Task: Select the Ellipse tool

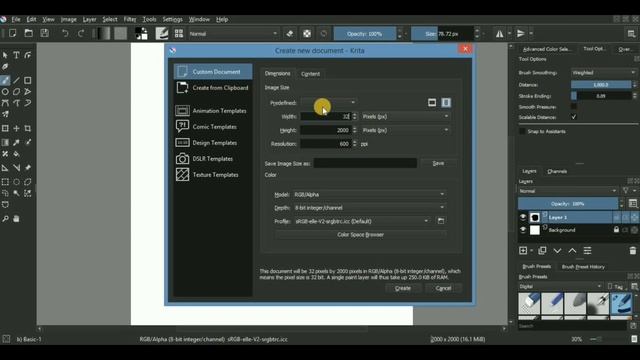Action: (x=5, y=92)
